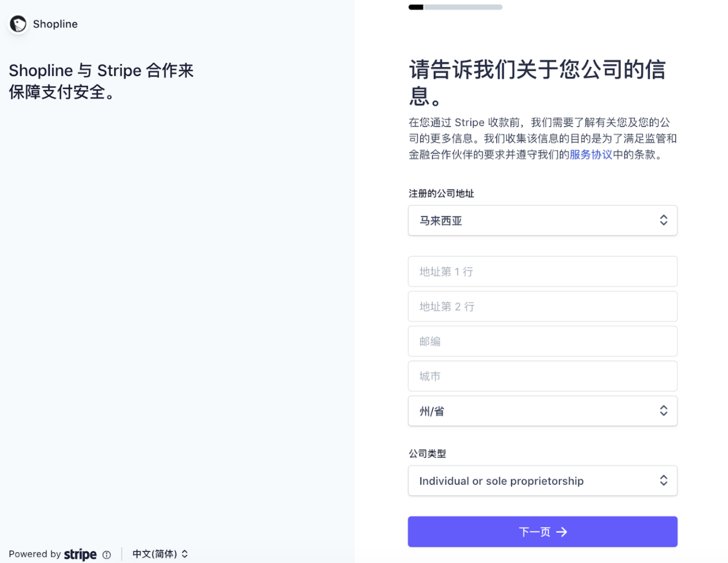Open the 服务协议 service agreement link
The width and height of the screenshot is (728, 563).
(591, 155)
